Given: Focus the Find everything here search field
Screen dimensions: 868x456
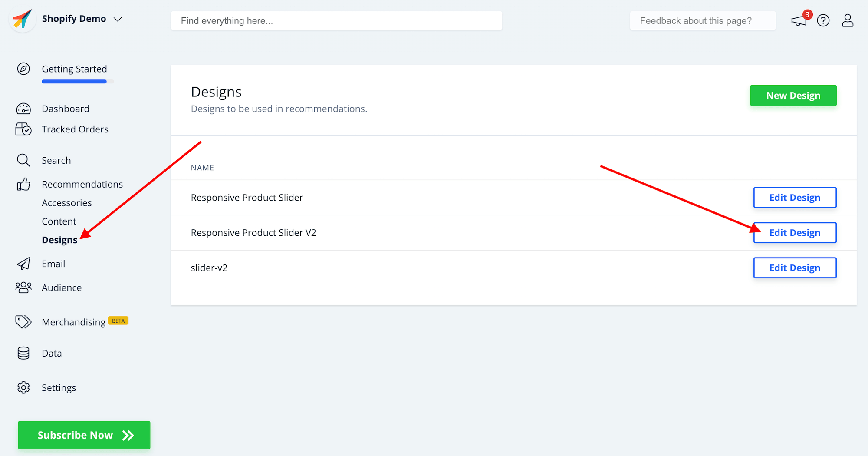Looking at the screenshot, I should click(x=336, y=21).
